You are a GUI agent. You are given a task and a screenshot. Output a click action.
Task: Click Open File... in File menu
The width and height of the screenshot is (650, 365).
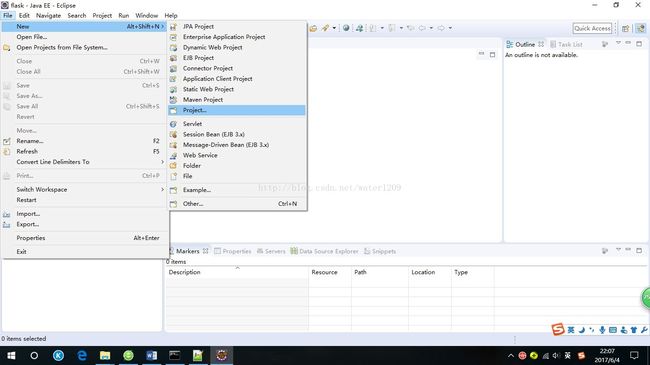(x=85, y=37)
